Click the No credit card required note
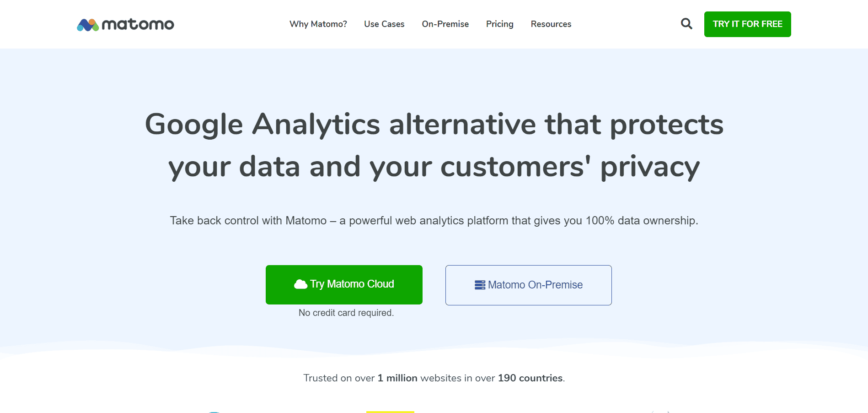The image size is (868, 413). point(346,313)
